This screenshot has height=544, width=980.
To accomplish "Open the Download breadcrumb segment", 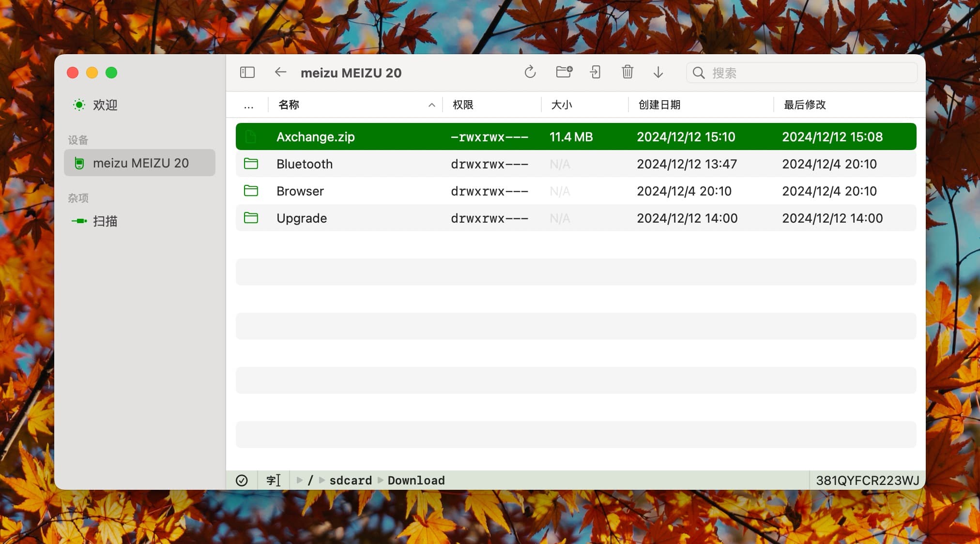I will [415, 480].
